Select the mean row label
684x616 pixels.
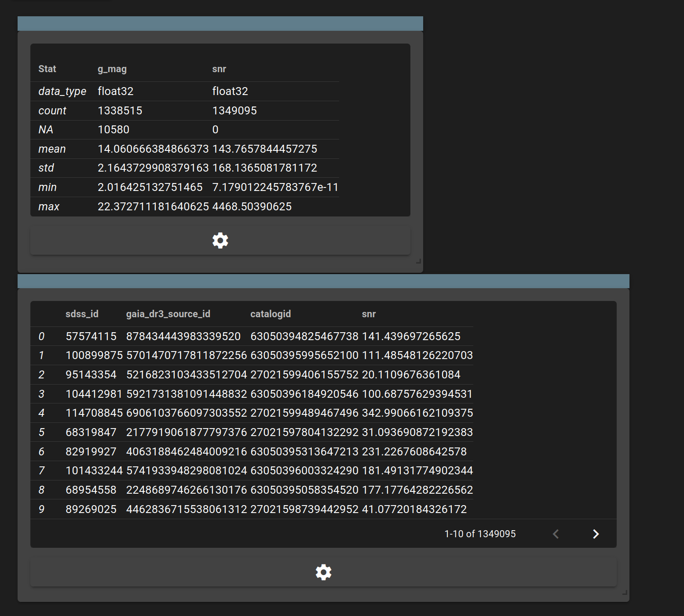click(x=52, y=149)
